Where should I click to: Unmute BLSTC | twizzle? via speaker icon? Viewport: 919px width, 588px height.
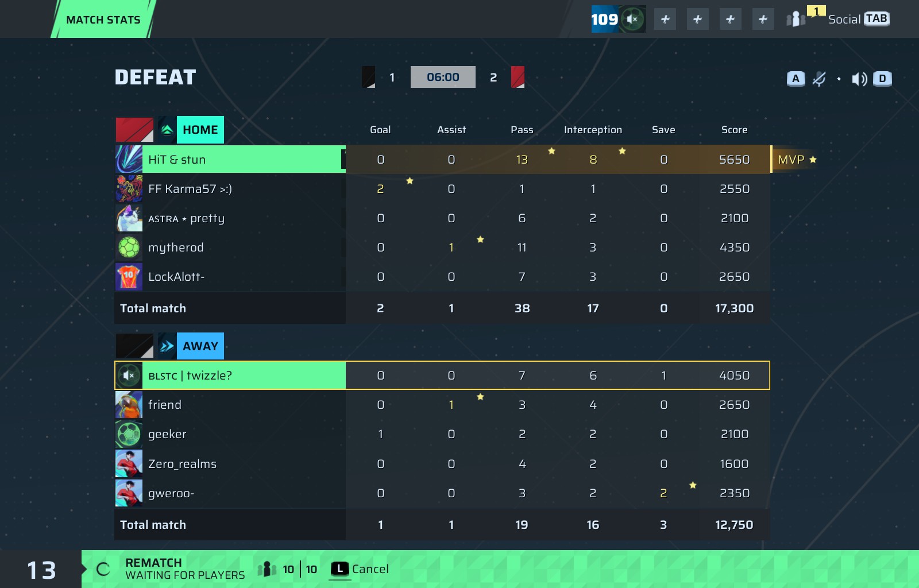pyautogui.click(x=129, y=376)
